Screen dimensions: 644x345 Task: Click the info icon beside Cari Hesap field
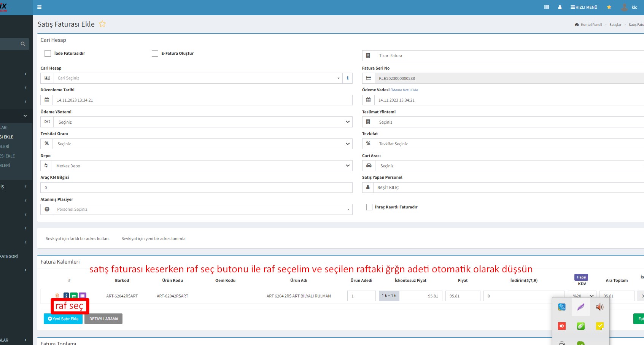tap(347, 78)
